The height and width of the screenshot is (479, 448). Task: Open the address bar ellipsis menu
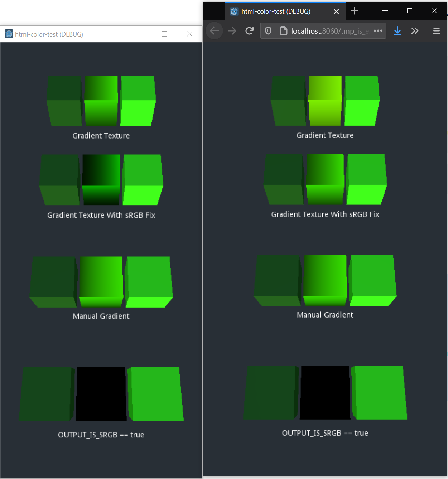pos(378,31)
